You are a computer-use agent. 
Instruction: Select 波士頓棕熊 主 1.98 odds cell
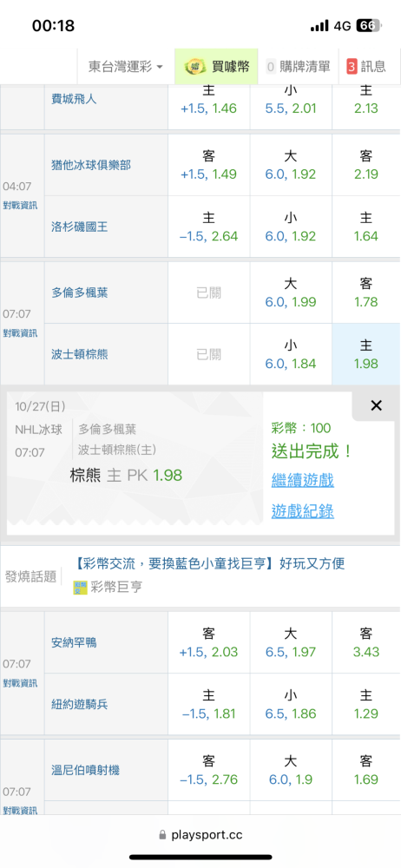tap(366, 354)
